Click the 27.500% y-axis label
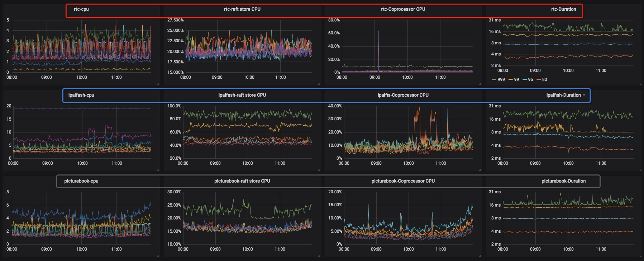Image resolution: width=644 pixels, height=261 pixels. point(175,20)
